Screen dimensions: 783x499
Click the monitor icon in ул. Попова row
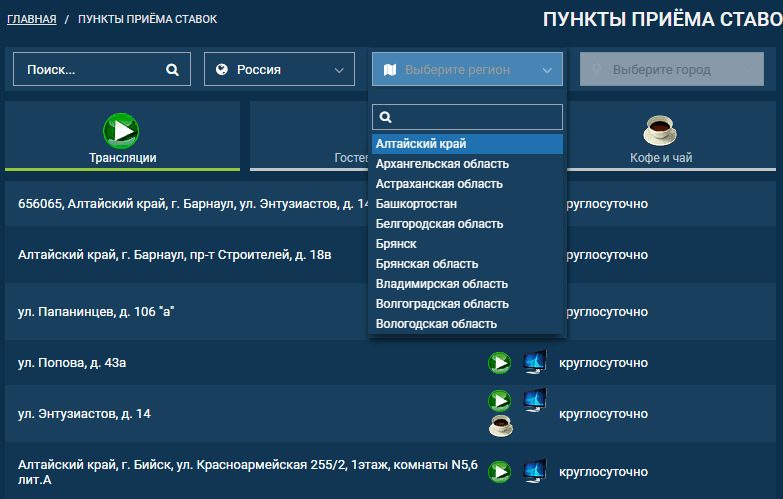click(535, 362)
